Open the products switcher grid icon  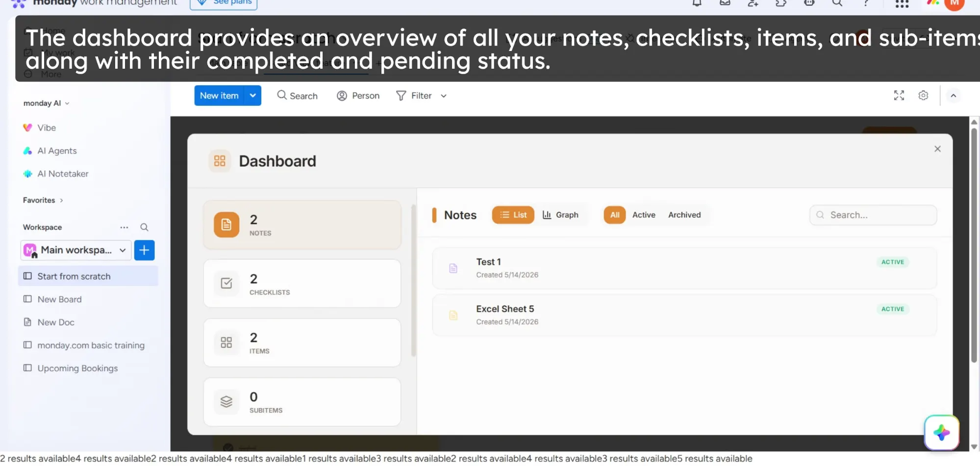pyautogui.click(x=902, y=3)
